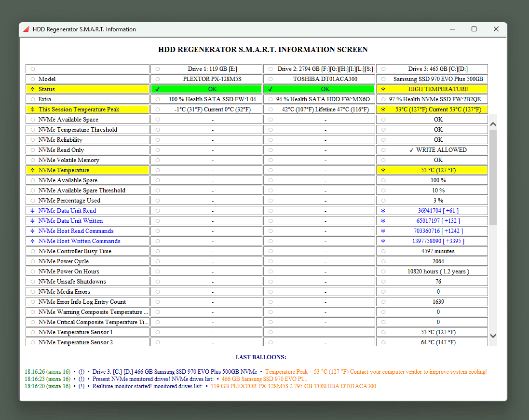This screenshot has width=529, height=420.
Task: Click the star marker in HIGH TEMPERATURE cell
Action: [383, 89]
